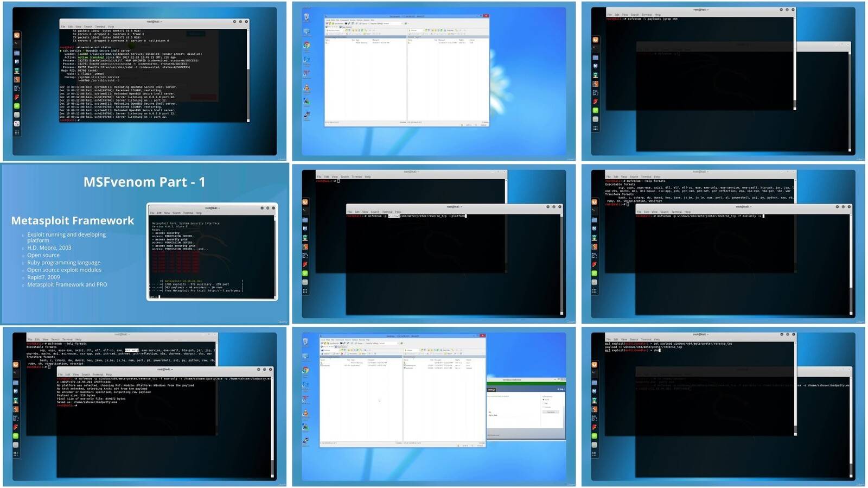The image size is (868, 488).
Task: Open the frame showing Windows Defender beside WinSCP
Action: 433,407
